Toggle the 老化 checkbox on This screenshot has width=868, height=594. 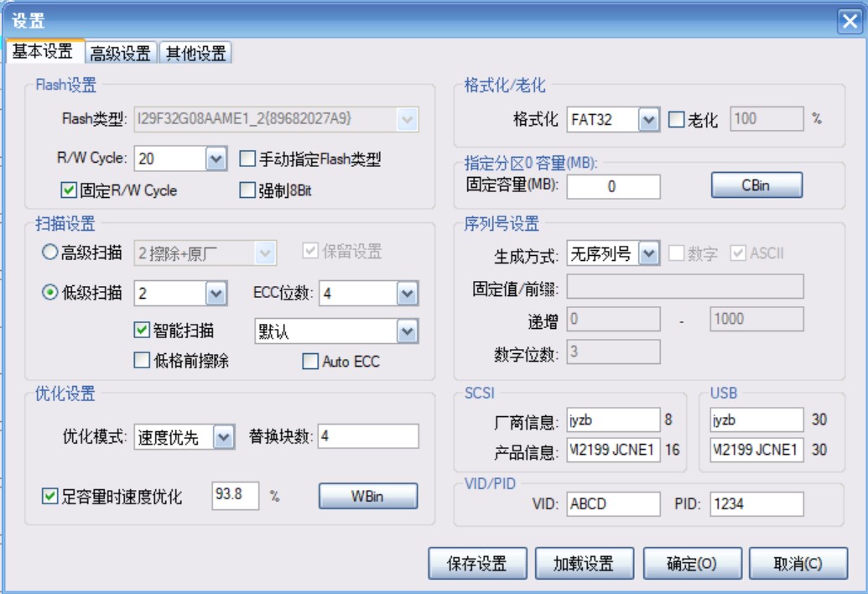[676, 120]
